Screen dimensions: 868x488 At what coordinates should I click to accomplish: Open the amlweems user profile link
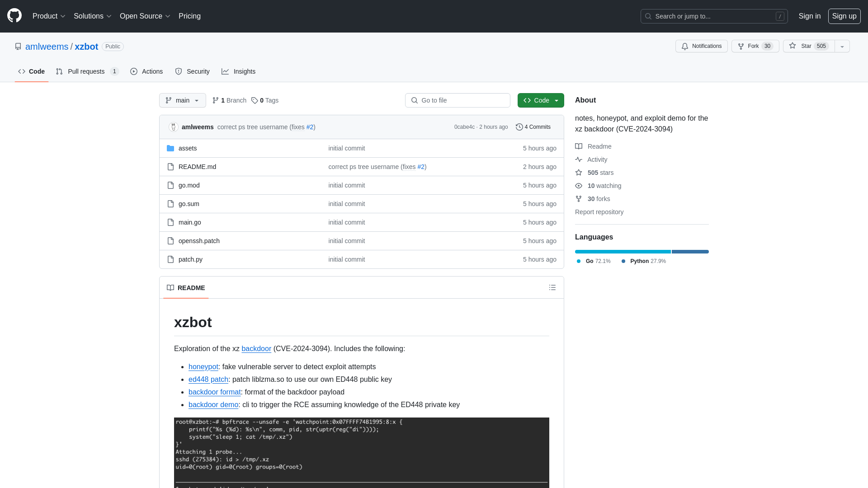pyautogui.click(x=47, y=47)
